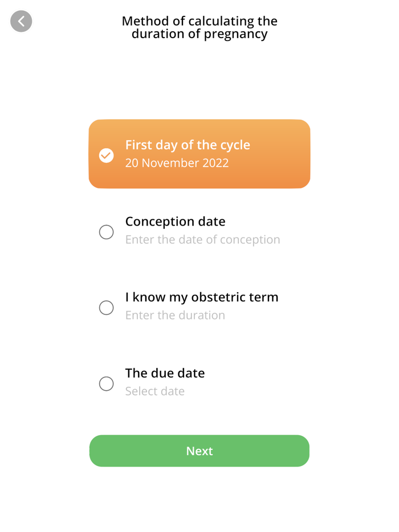Open the date of conception entry
Image resolution: width=399 pixels, height=532 pixels.
click(203, 239)
